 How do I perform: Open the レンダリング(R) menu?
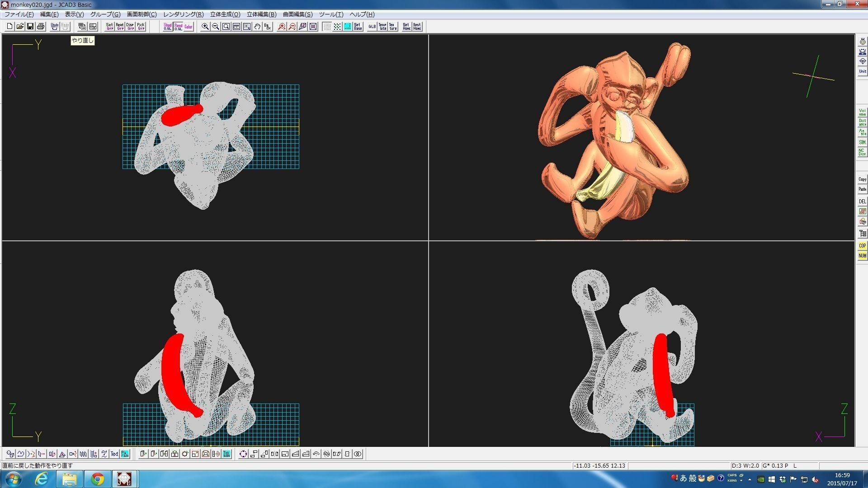pyautogui.click(x=184, y=14)
